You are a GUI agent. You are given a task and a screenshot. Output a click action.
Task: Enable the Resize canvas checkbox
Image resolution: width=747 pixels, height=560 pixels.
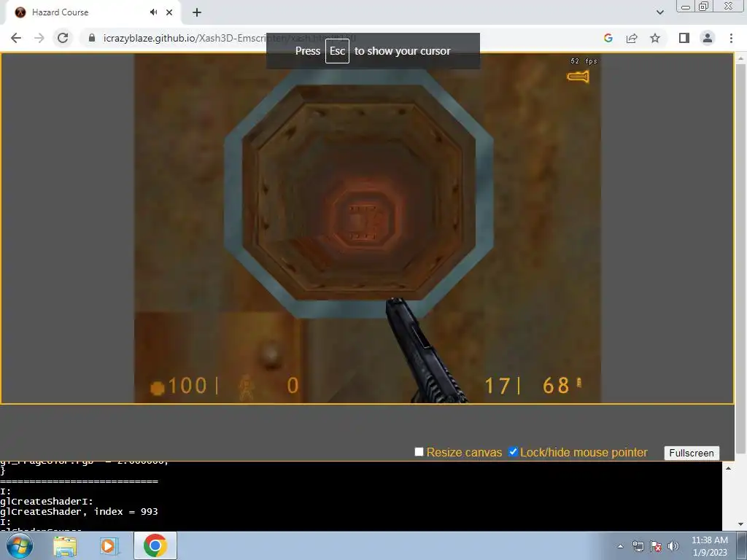(419, 451)
